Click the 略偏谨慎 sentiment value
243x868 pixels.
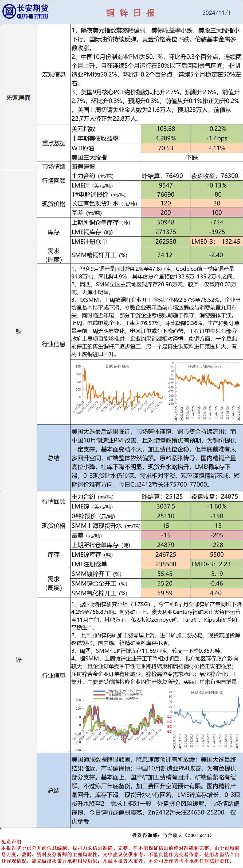pos(83,166)
